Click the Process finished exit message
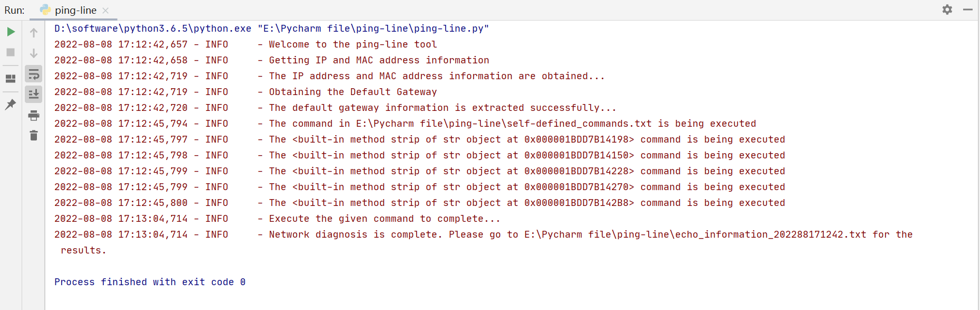The image size is (980, 310). (x=149, y=282)
